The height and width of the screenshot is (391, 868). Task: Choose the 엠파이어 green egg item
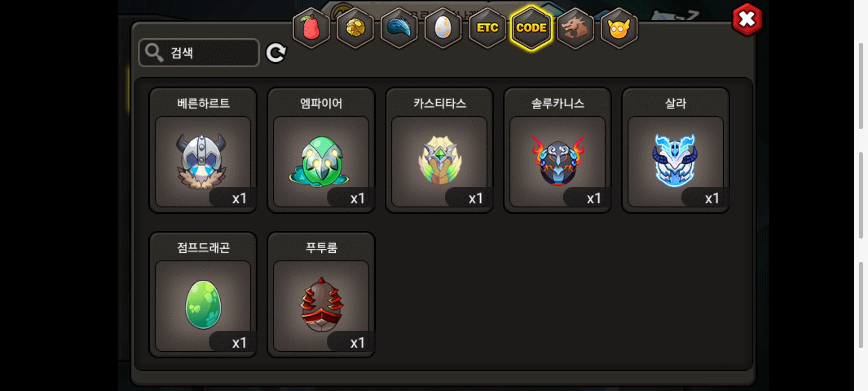click(321, 150)
